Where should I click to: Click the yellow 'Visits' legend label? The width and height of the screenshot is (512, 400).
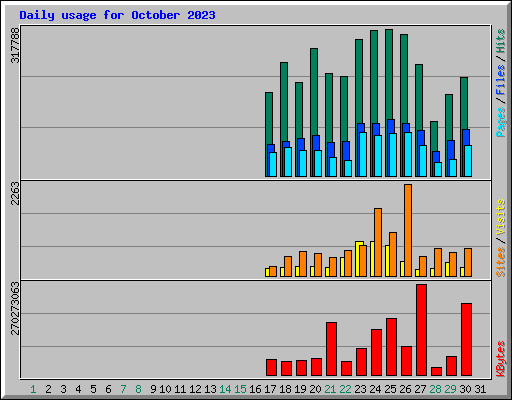pos(501,217)
